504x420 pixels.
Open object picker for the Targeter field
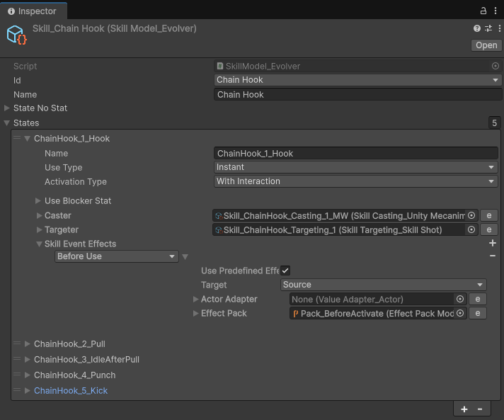(x=471, y=229)
